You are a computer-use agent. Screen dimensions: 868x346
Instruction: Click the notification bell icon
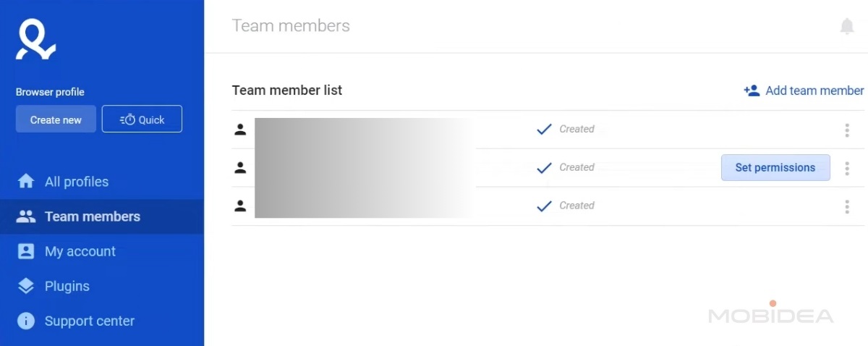coord(846,27)
